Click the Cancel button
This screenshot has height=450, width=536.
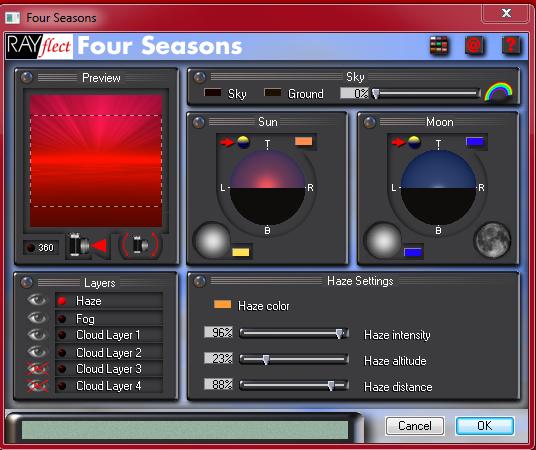(x=415, y=426)
